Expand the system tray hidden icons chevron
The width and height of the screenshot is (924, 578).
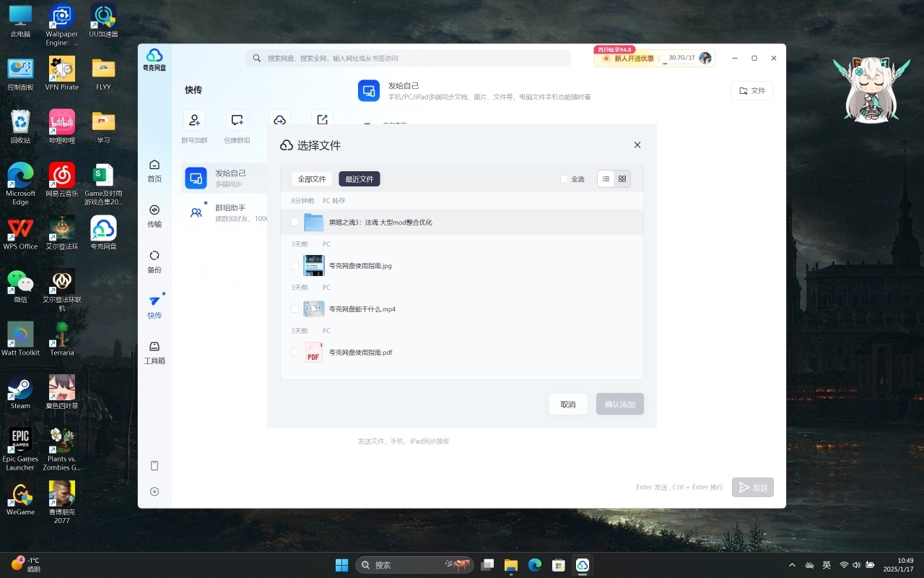pyautogui.click(x=792, y=565)
